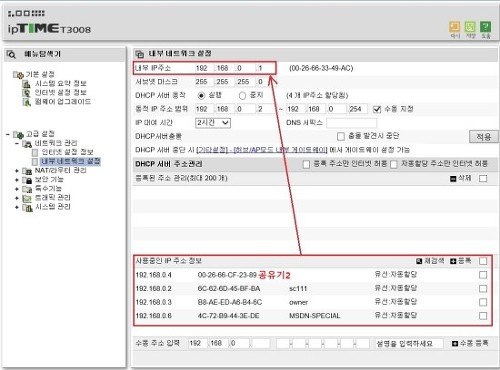The width and height of the screenshot is (500, 370).
Task: Open 시스템 요약 정보 in the menu
Action: (60, 84)
